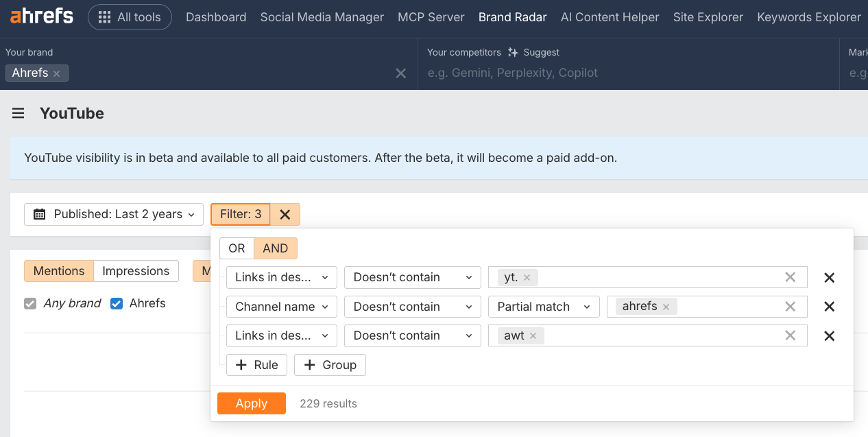Add a new filter Rule
868x437 pixels.
pyautogui.click(x=256, y=365)
